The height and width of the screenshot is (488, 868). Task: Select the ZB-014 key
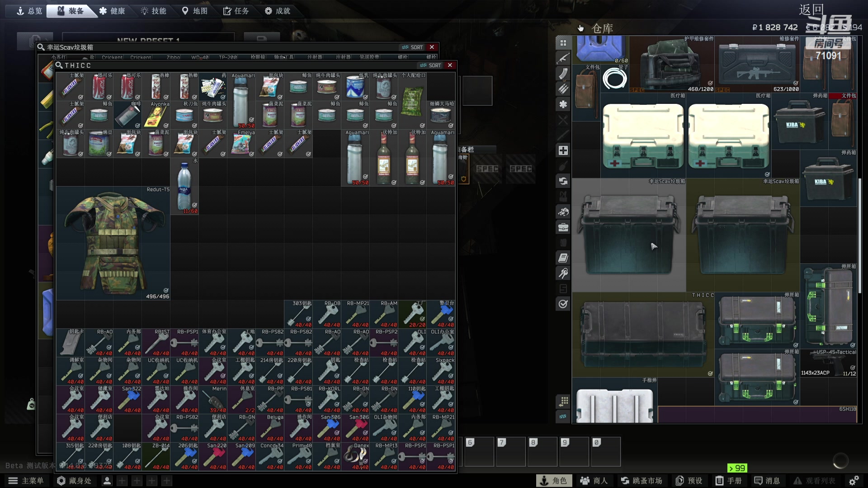point(156,457)
